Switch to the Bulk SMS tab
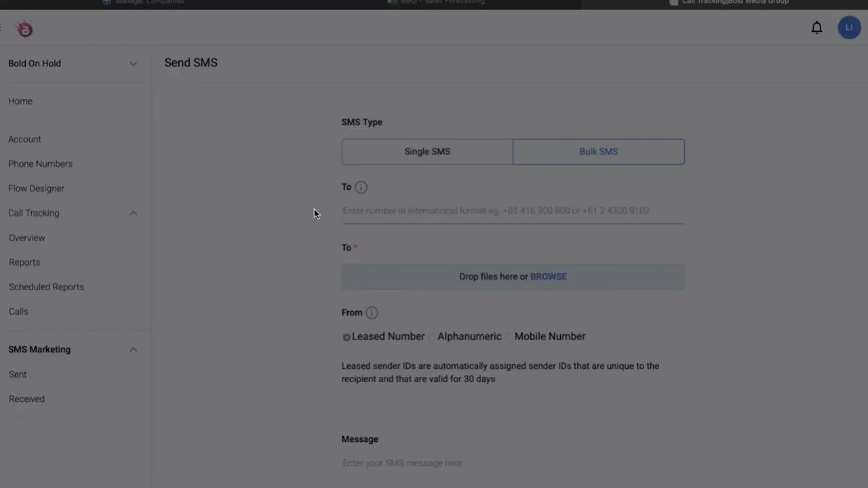Screen dimensions: 868x488 coord(599,152)
